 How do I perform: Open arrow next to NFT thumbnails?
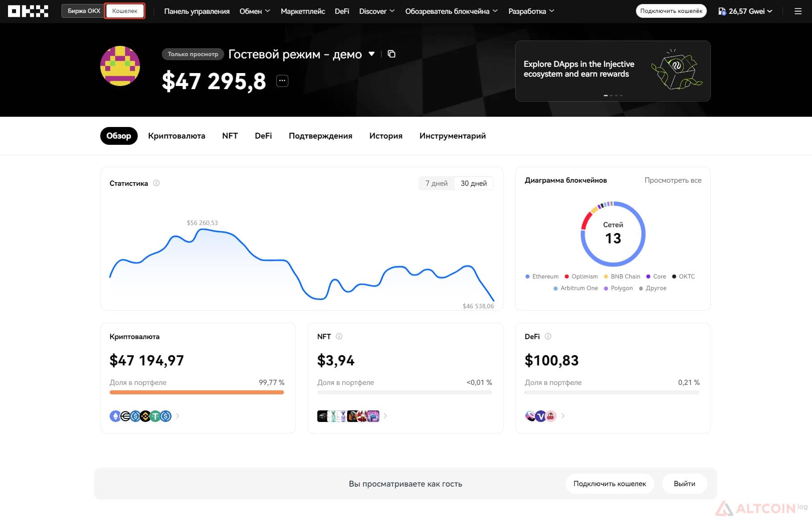385,416
